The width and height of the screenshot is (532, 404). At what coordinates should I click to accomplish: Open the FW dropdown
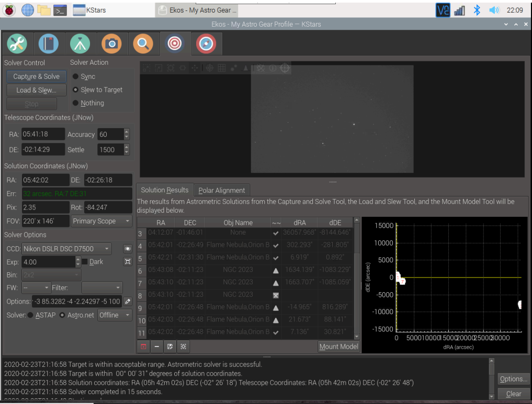pyautogui.click(x=36, y=288)
